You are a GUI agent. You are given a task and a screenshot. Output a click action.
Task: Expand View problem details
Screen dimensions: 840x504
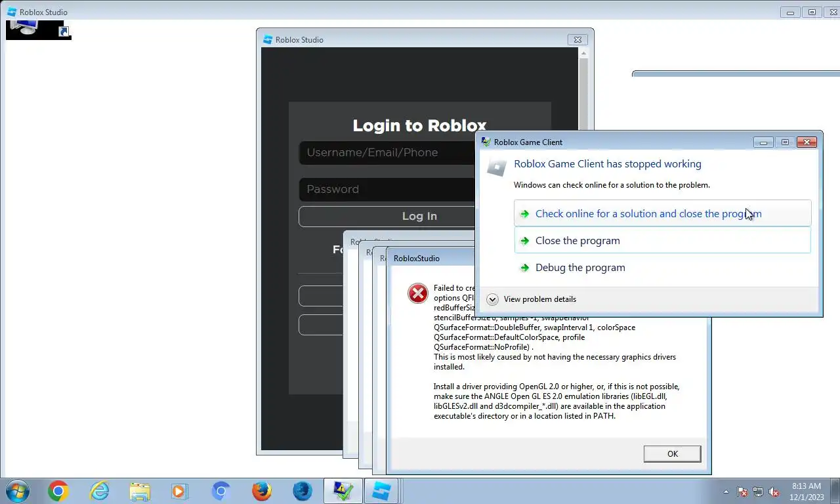(532, 299)
